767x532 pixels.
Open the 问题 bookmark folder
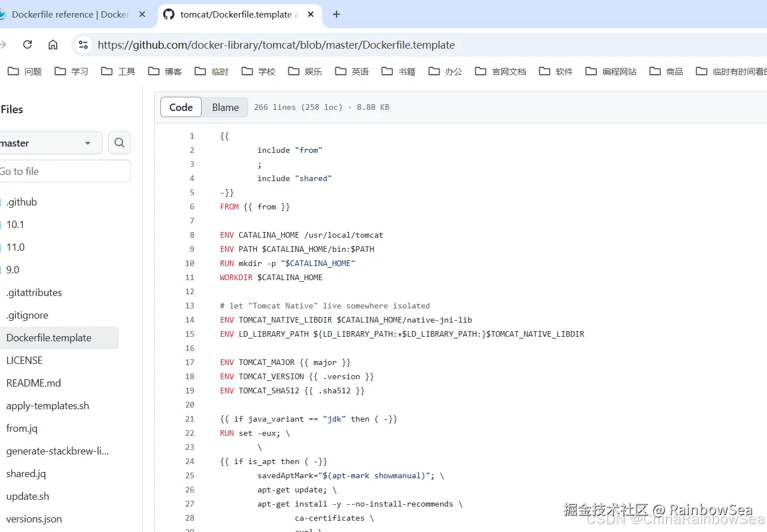[25, 71]
